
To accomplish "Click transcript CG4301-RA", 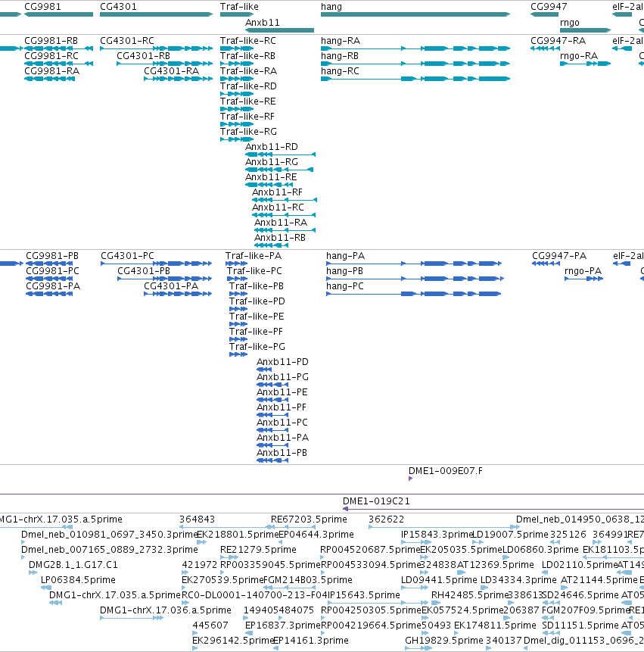I will coord(179,79).
